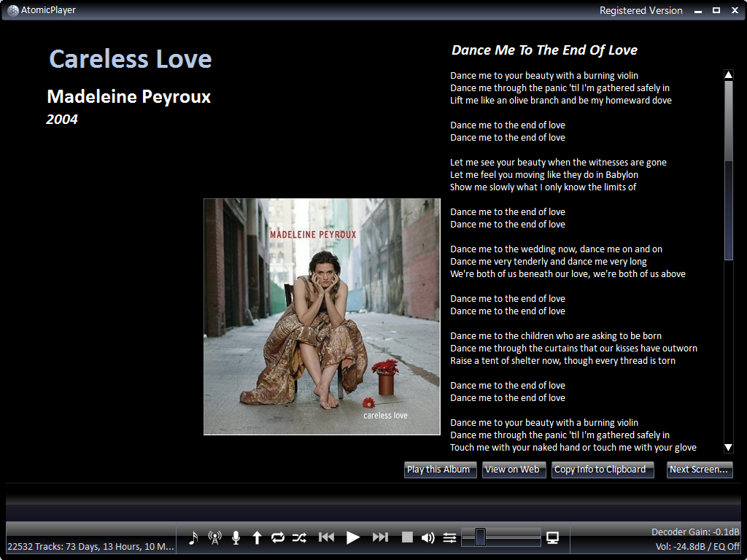Click lyric 'Let me feel you moving like they do in Babylon'
This screenshot has height=560, width=747.
[x=544, y=174]
